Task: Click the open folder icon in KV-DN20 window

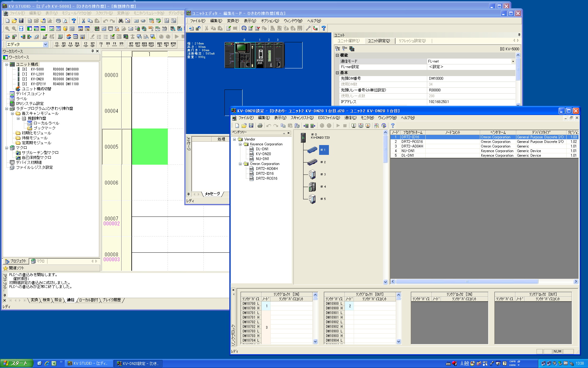Action: point(244,126)
